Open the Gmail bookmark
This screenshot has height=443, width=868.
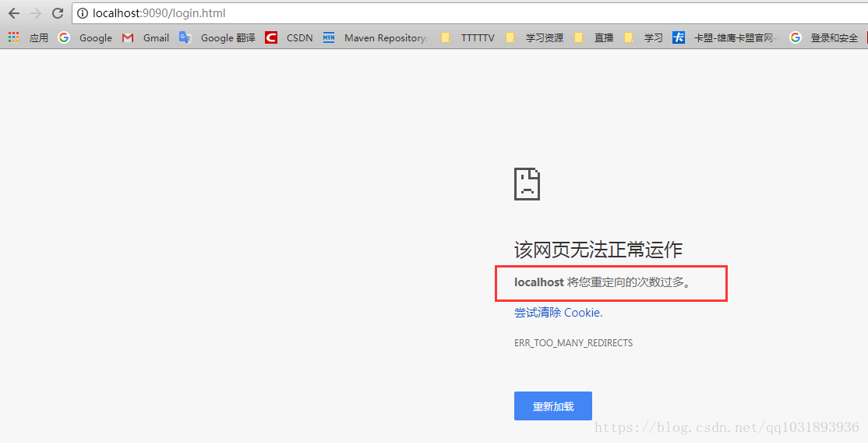(x=156, y=37)
